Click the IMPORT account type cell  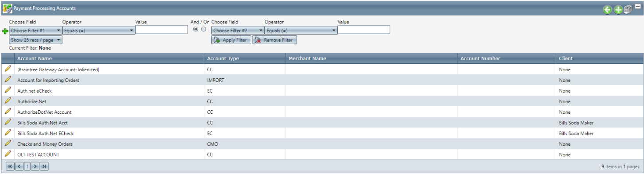[x=215, y=80]
